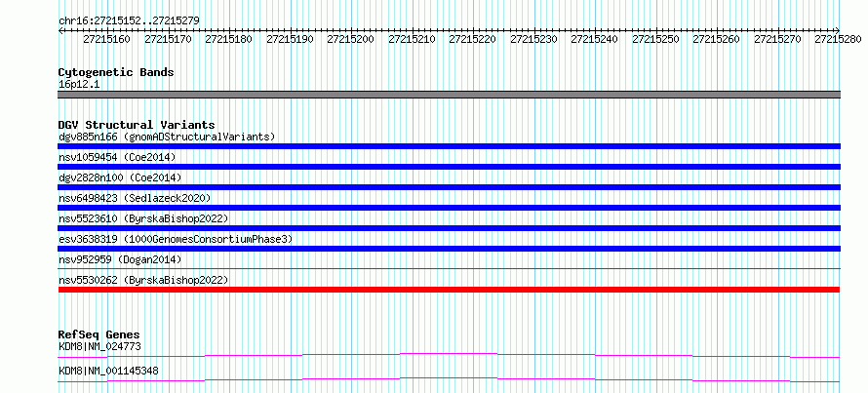Click the dgv885n166 gnomAD variant label
This screenshot has width=868, height=393.
[167, 137]
